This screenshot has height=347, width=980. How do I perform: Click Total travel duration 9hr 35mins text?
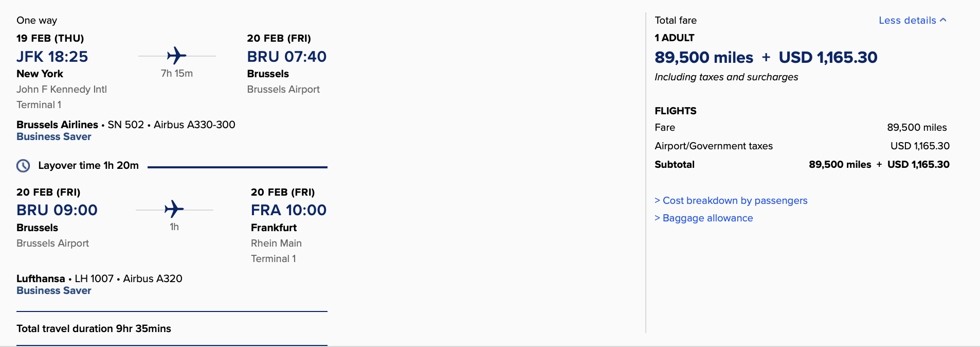(x=94, y=328)
